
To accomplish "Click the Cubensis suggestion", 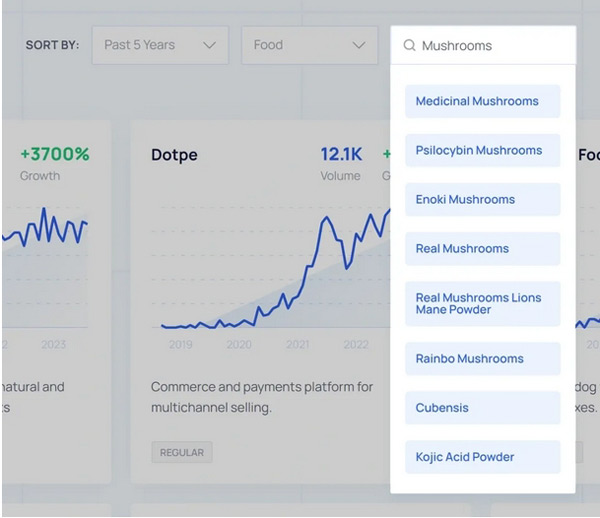I will pos(482,408).
